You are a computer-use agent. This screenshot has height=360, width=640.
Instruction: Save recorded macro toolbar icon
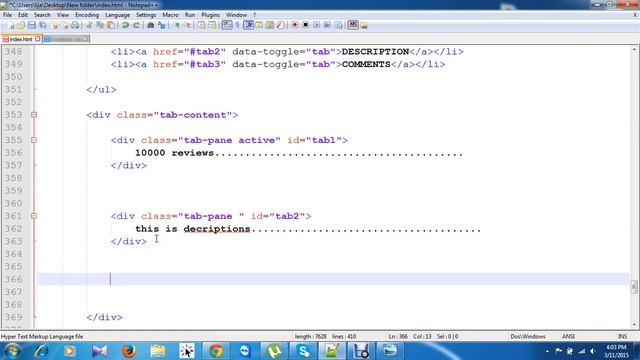click(338, 25)
